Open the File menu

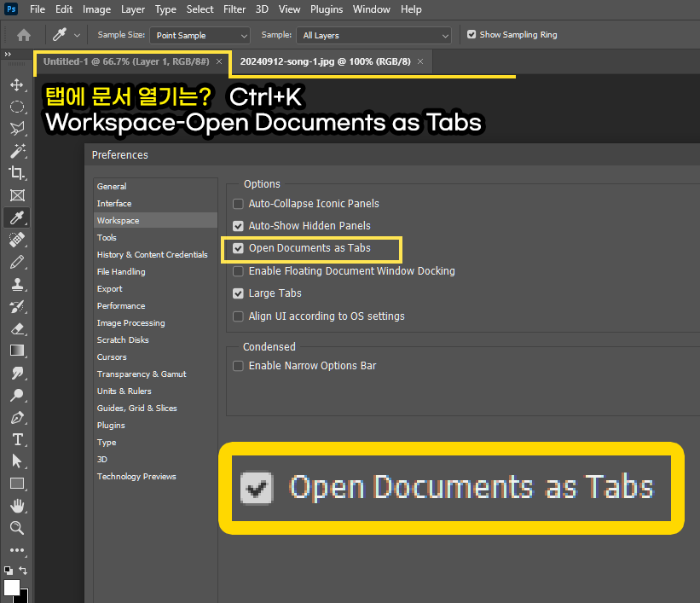(38, 9)
